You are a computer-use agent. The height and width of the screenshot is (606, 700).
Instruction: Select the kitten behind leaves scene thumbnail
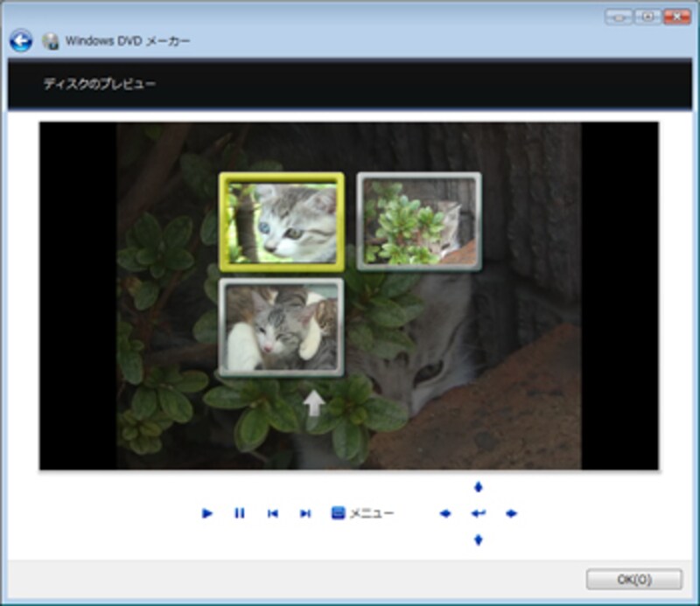[419, 221]
